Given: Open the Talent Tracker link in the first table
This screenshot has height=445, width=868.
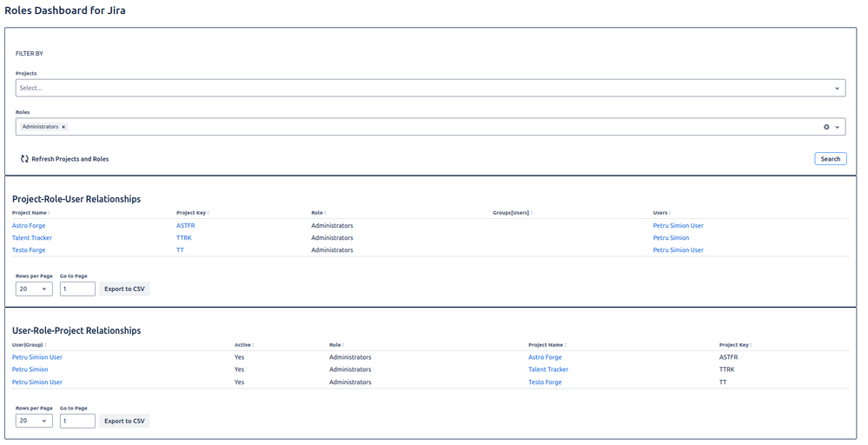Looking at the screenshot, I should [x=32, y=238].
